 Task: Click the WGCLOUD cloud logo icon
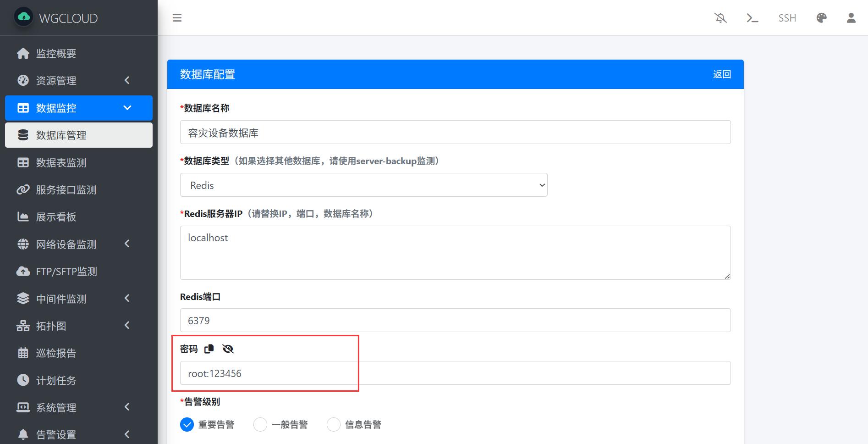coord(23,17)
